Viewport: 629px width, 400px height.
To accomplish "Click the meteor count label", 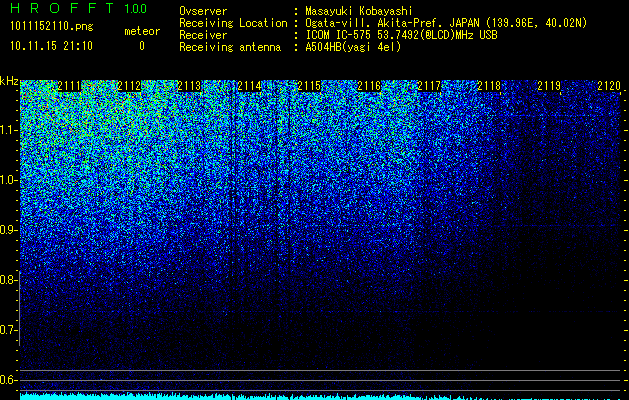I will [x=142, y=31].
